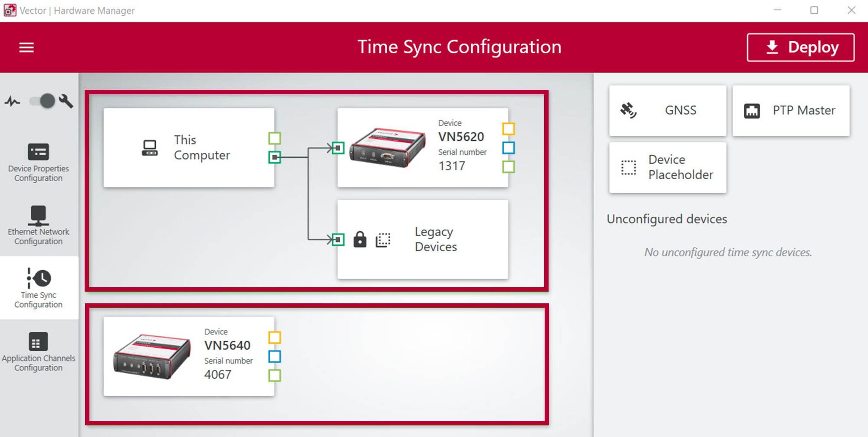
Task: Select the GNSS time source tile
Action: point(667,111)
